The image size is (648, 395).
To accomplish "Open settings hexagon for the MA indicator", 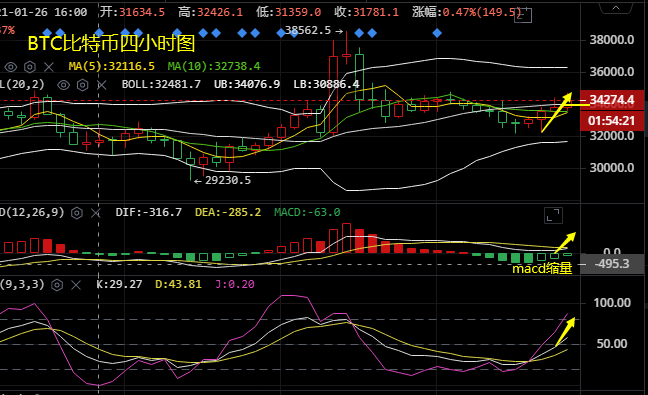I will pyautogui.click(x=30, y=67).
